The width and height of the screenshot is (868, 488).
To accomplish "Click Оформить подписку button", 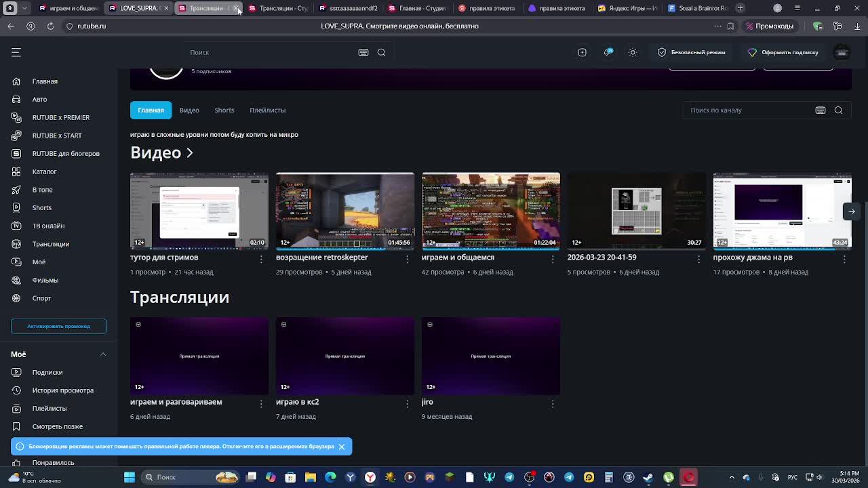I will click(x=783, y=52).
